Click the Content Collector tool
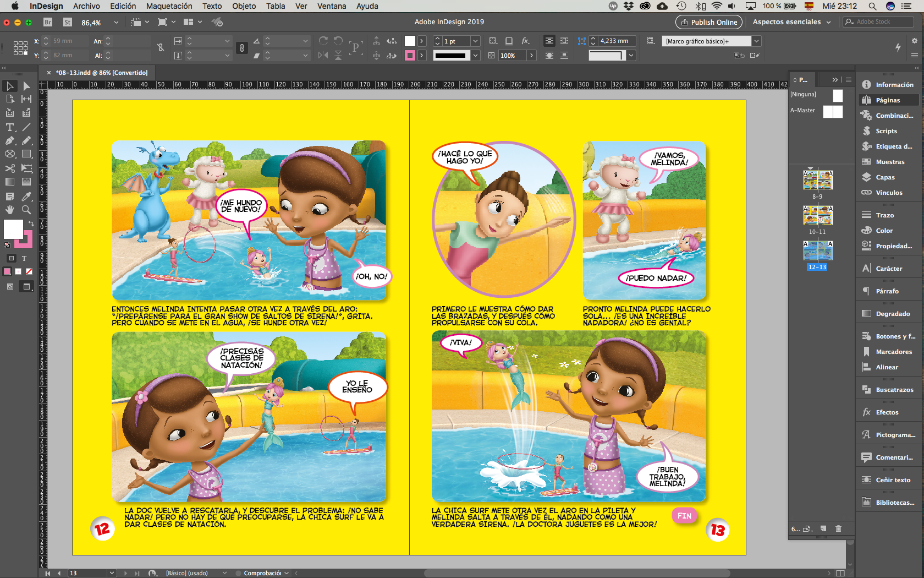 10,113
